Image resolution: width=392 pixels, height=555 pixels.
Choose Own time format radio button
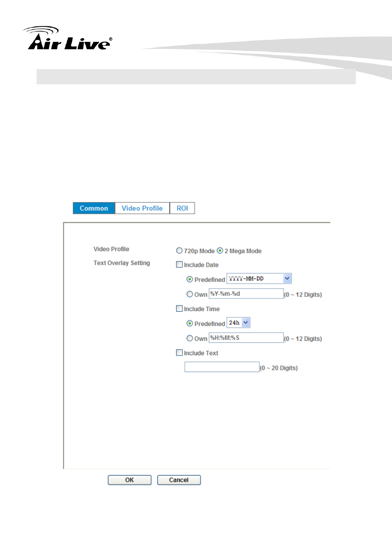coord(189,338)
